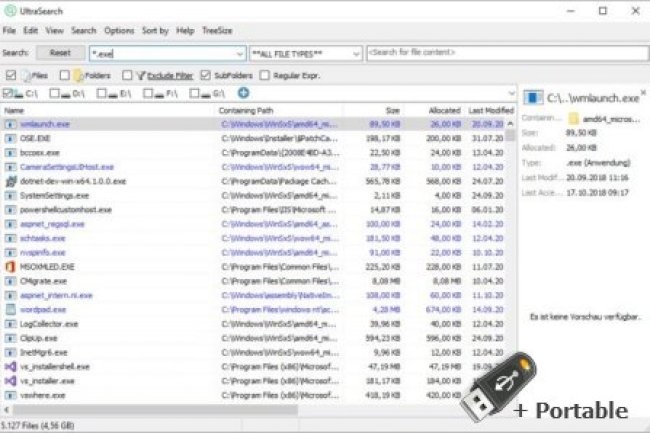Screen dimensions: 650x433
Task: Click the vs_installershell.exe Visual Studio icon
Action: (10, 367)
